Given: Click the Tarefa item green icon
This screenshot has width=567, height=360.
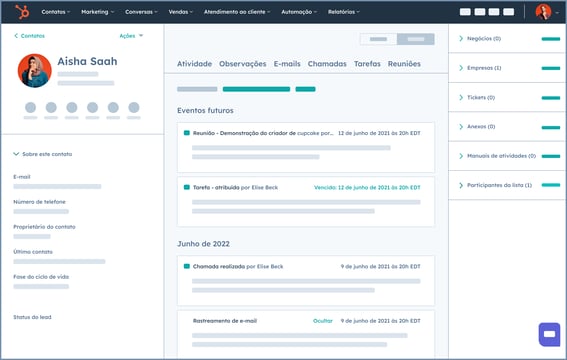Looking at the screenshot, I should pyautogui.click(x=187, y=187).
